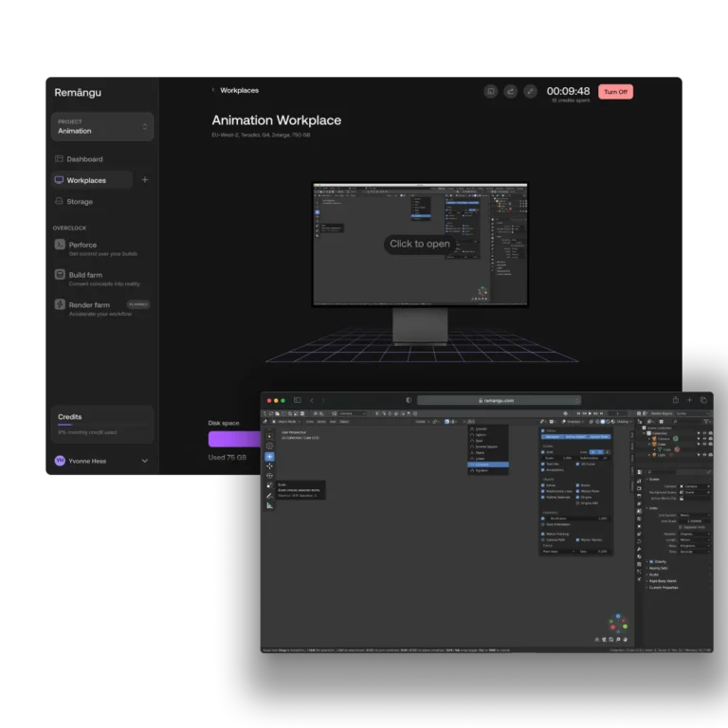Open the Workplaces sidebar item

click(x=86, y=180)
